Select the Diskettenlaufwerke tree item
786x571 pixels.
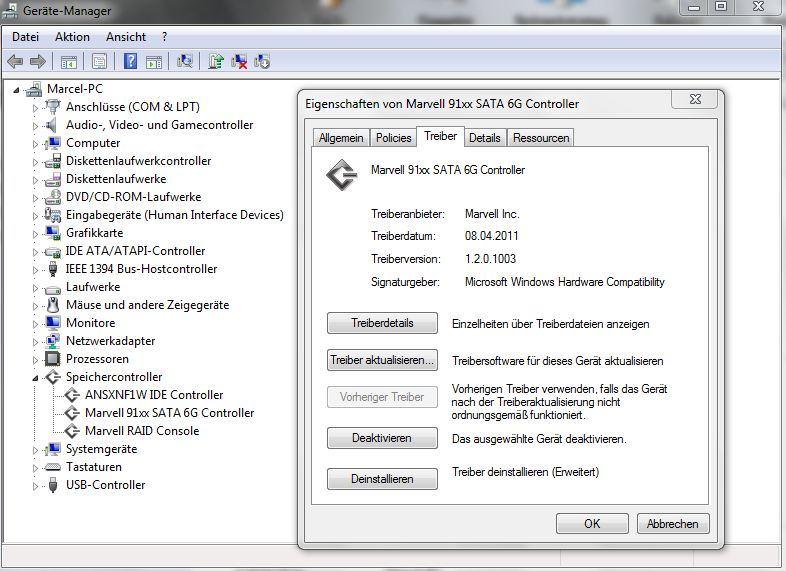coord(116,179)
